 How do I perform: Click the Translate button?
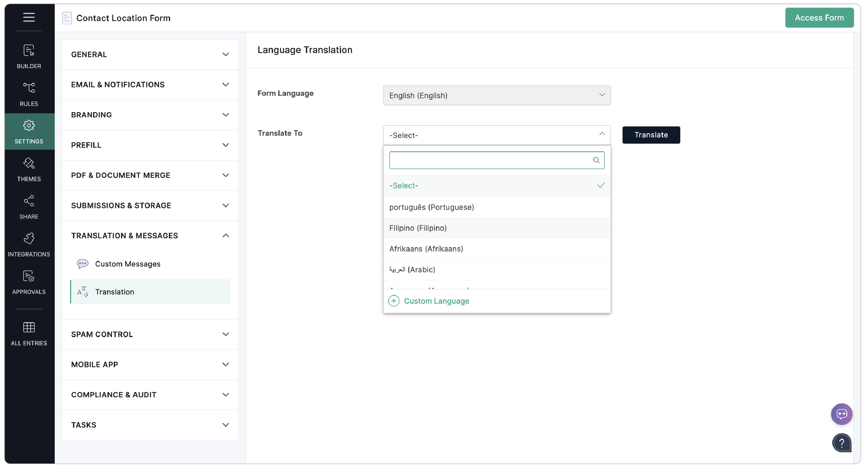[651, 135]
